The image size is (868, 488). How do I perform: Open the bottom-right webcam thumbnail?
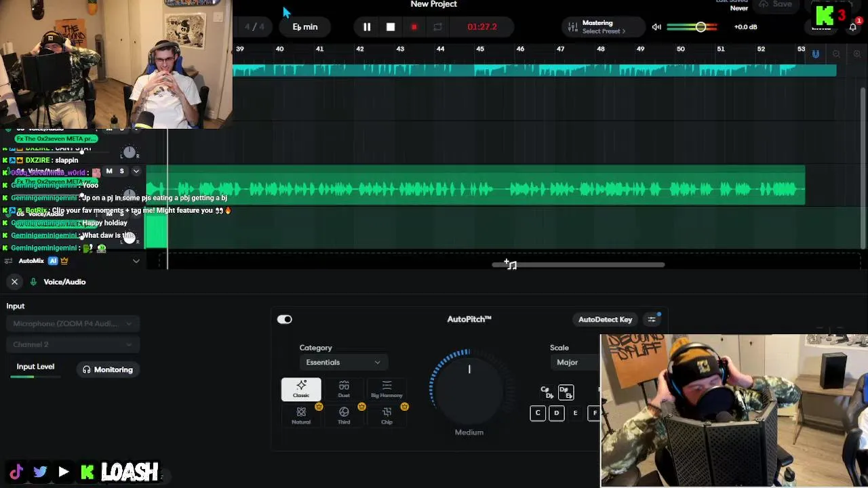pyautogui.click(x=734, y=411)
